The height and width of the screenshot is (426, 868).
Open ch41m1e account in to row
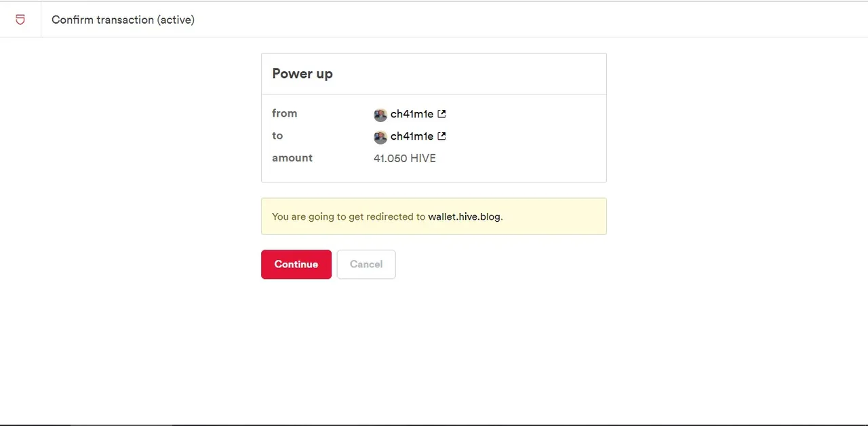click(412, 136)
